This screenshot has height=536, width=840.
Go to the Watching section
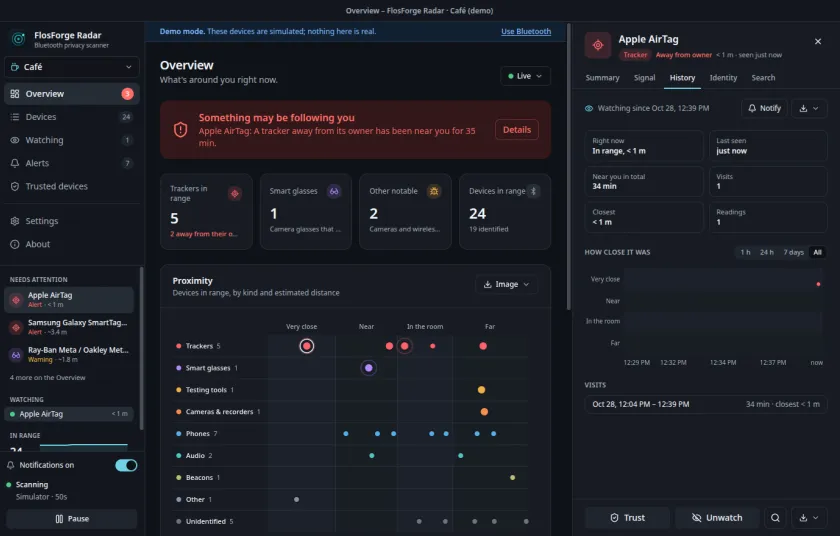71,140
